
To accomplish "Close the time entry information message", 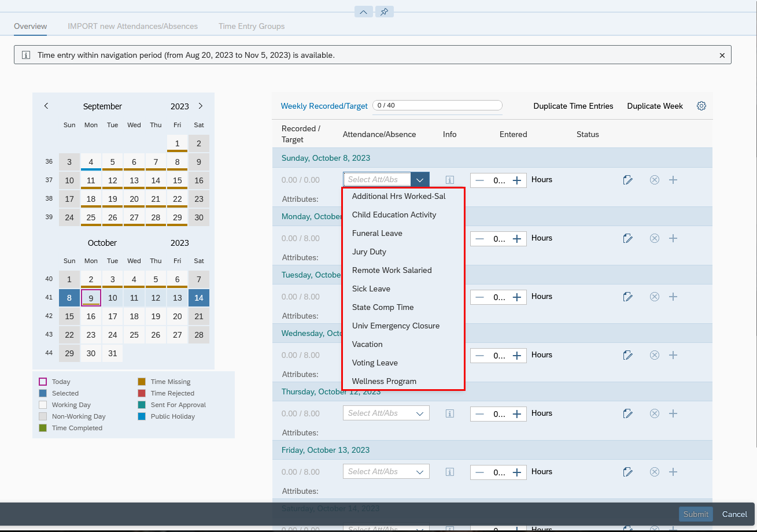I will point(722,56).
